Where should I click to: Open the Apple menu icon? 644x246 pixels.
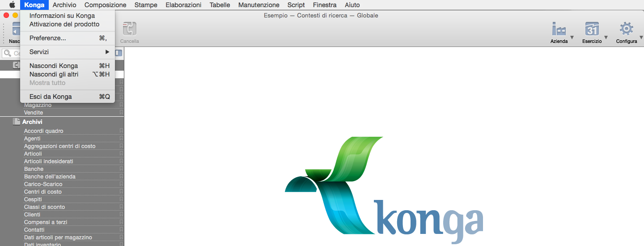12,5
